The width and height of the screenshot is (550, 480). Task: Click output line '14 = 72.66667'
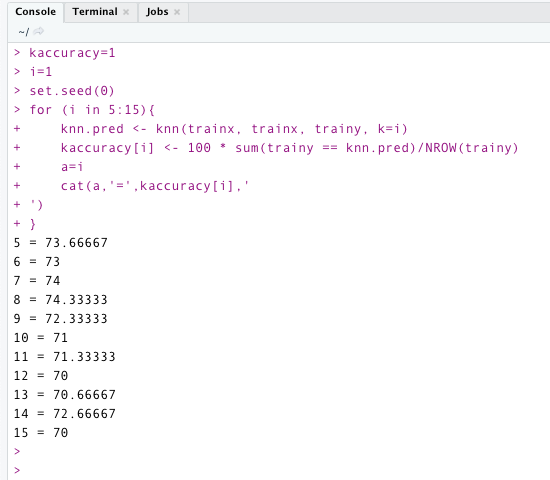click(65, 414)
